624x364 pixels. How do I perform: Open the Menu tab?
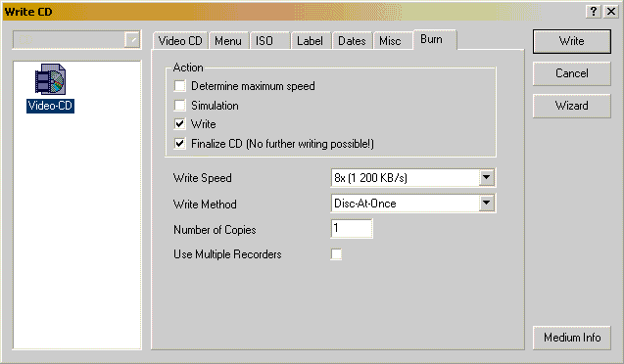pyautogui.click(x=228, y=41)
